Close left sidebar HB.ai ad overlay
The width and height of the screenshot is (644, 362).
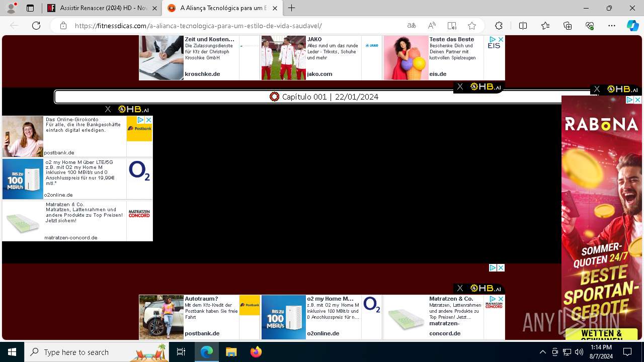pos(108,109)
